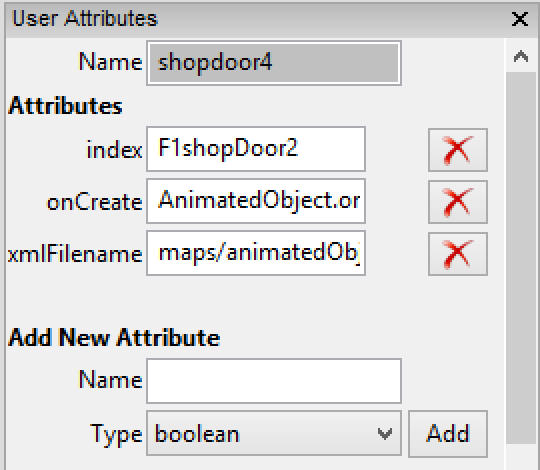Click the vertical scrollbar thumb
Viewport: 540px width, 470px height.
point(521,258)
